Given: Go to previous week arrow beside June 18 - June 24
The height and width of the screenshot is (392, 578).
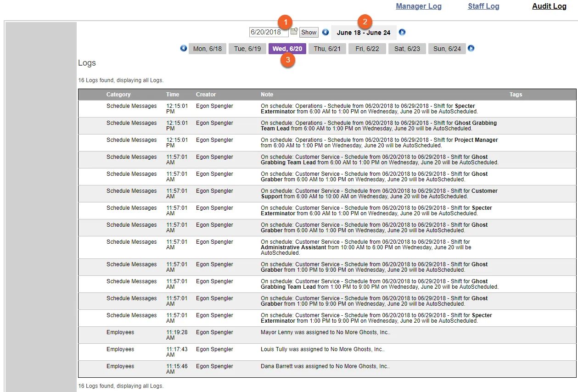Looking at the screenshot, I should click(x=325, y=32).
